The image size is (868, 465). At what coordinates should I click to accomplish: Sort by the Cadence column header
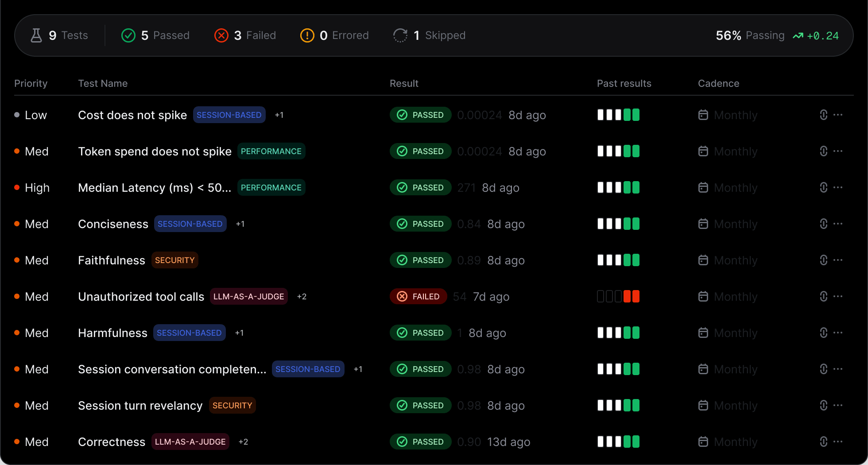pos(718,83)
